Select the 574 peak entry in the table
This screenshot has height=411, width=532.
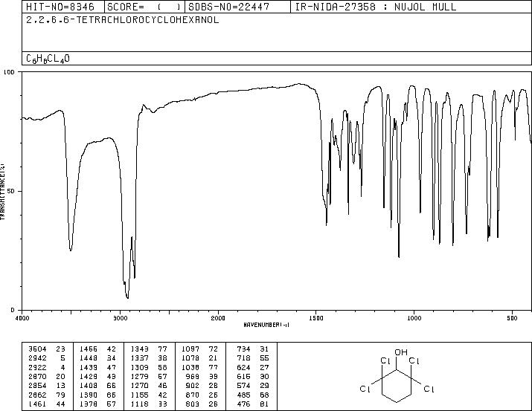click(x=253, y=386)
